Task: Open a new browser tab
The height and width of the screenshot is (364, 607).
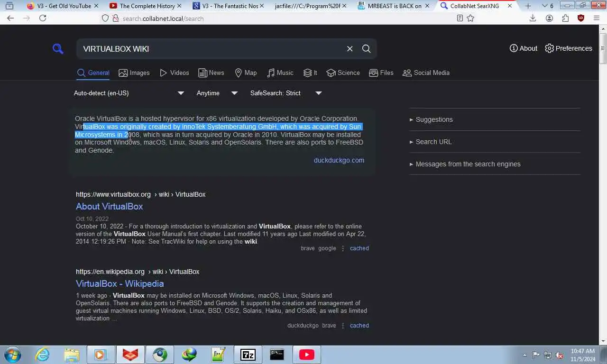Action: 528,6
